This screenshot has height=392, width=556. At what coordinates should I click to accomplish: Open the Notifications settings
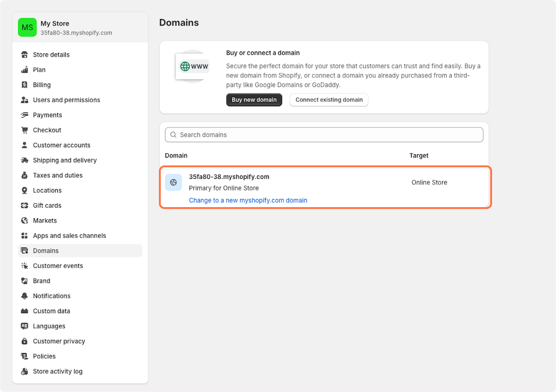click(80, 296)
